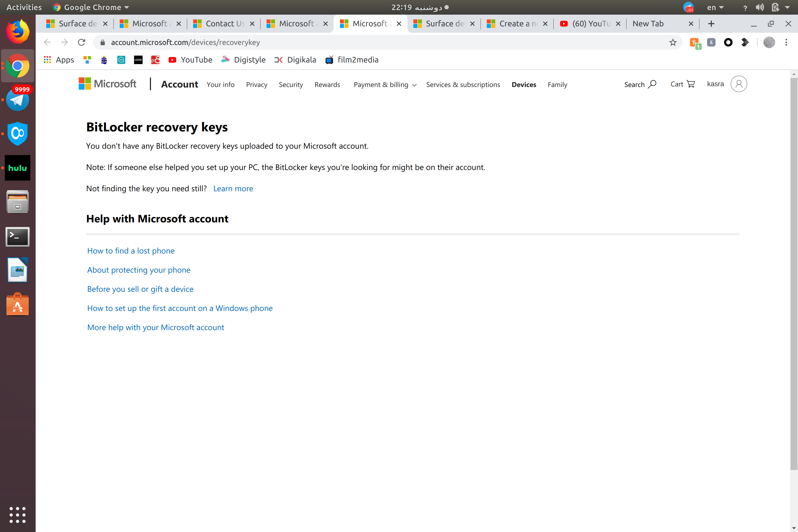Open Digikala bookmark
Screen dimensions: 798x532
(x=295, y=60)
